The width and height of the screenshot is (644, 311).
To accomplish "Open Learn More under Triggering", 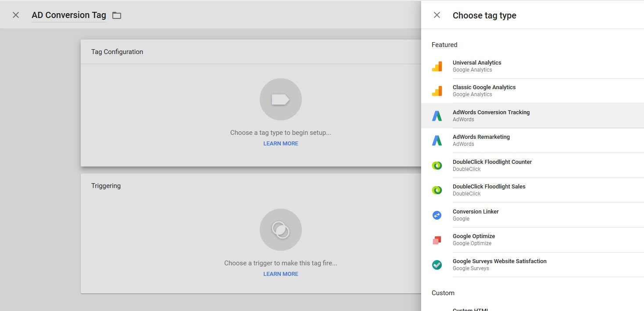I will [x=281, y=274].
